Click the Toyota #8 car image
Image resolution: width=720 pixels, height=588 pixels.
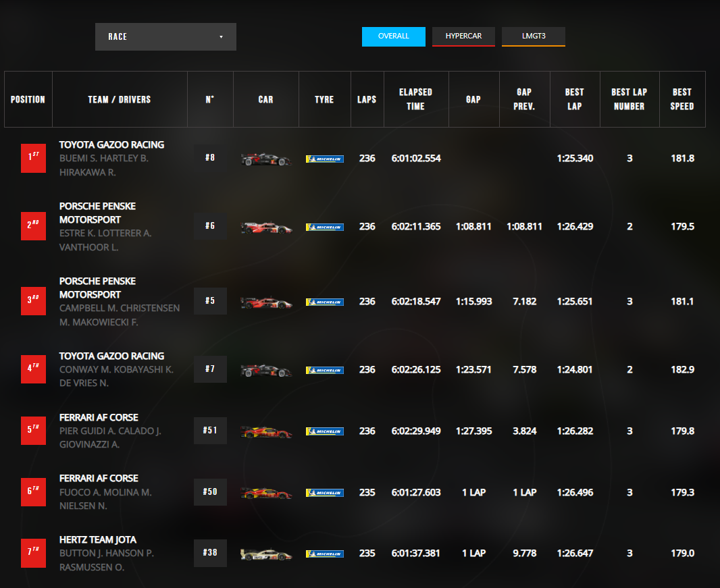click(x=266, y=159)
